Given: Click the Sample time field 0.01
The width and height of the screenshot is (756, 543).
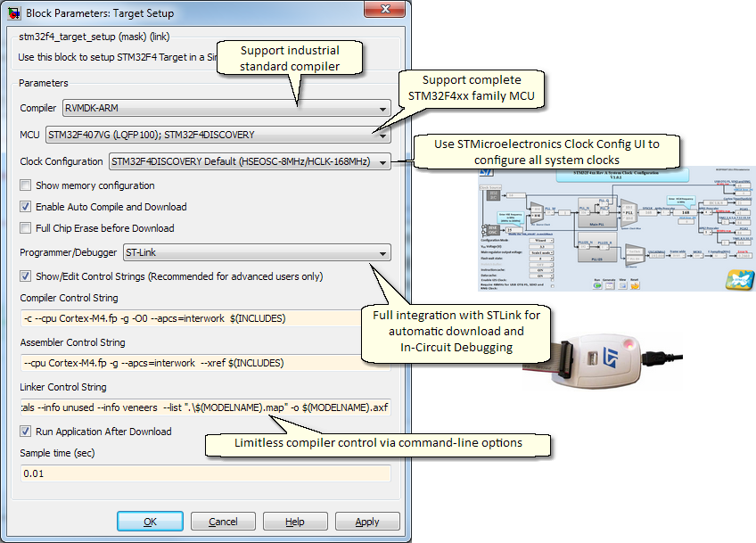Looking at the screenshot, I should 205,473.
